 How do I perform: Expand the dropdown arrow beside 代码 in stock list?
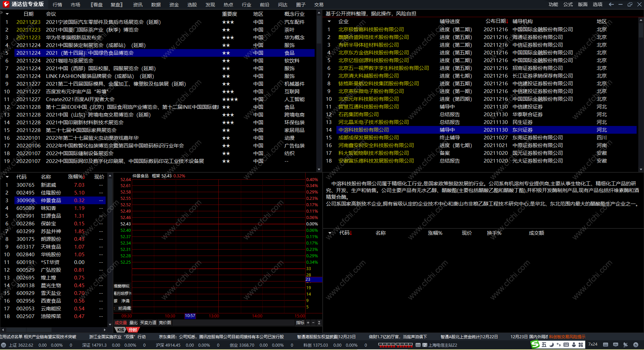[x=7, y=177]
